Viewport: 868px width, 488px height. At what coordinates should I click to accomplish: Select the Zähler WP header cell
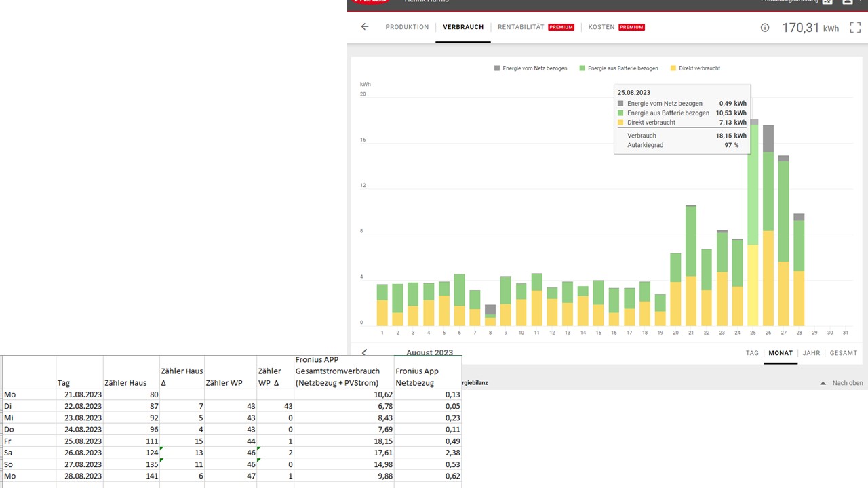(x=230, y=371)
